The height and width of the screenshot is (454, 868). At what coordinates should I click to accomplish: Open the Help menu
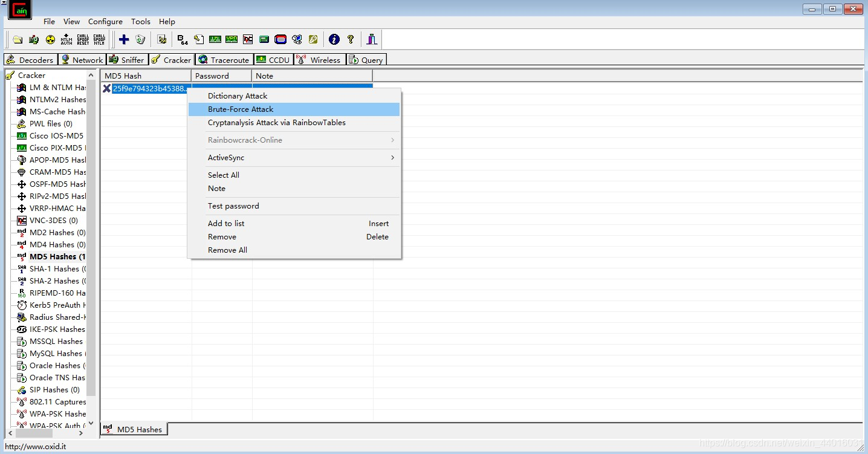(167, 22)
